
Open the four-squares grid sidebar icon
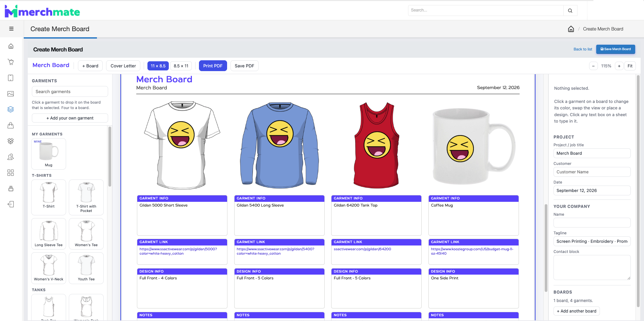pyautogui.click(x=11, y=173)
